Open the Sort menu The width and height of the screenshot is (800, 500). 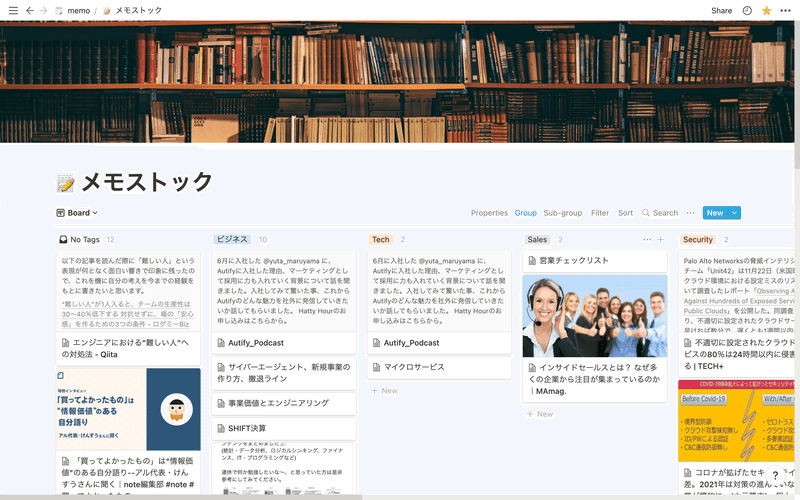[x=626, y=213]
